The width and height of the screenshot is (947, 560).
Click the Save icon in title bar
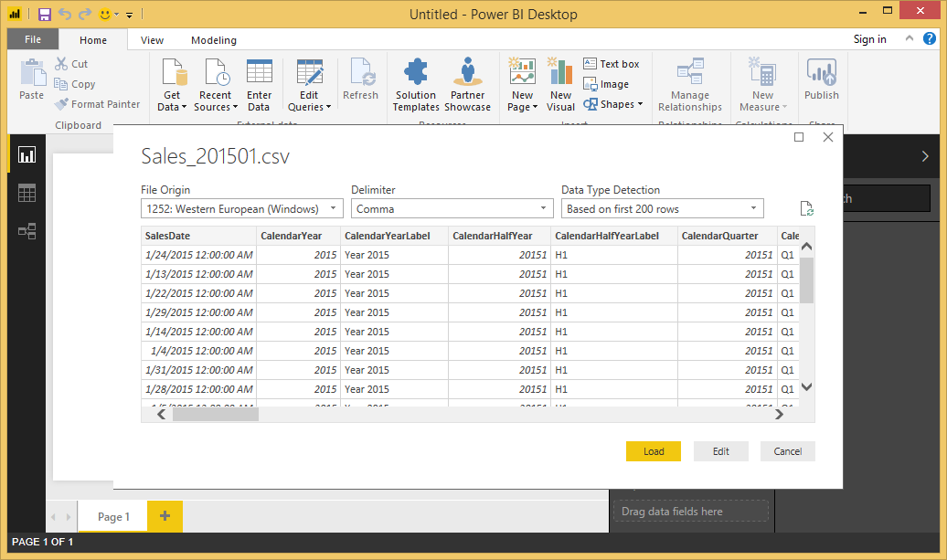[x=45, y=14]
